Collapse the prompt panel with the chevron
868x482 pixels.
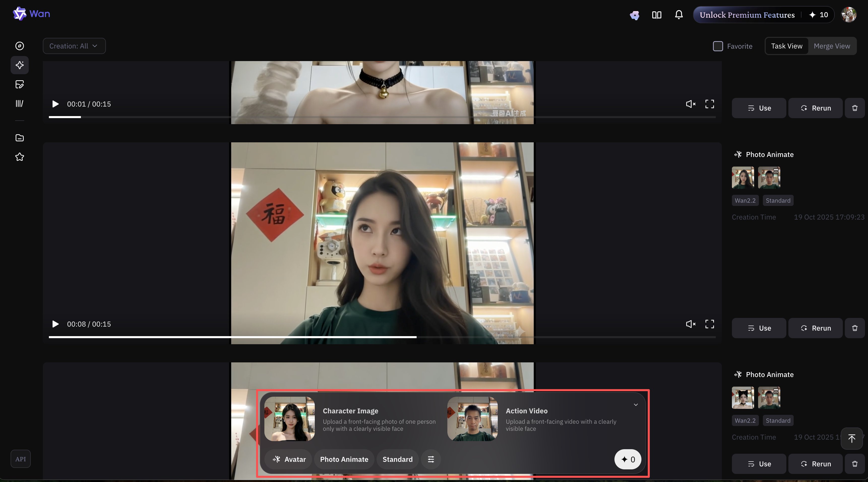[x=636, y=405]
